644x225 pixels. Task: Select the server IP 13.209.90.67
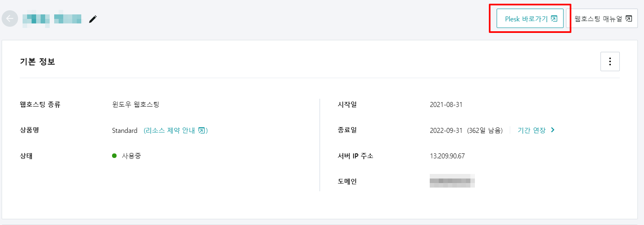coord(447,156)
